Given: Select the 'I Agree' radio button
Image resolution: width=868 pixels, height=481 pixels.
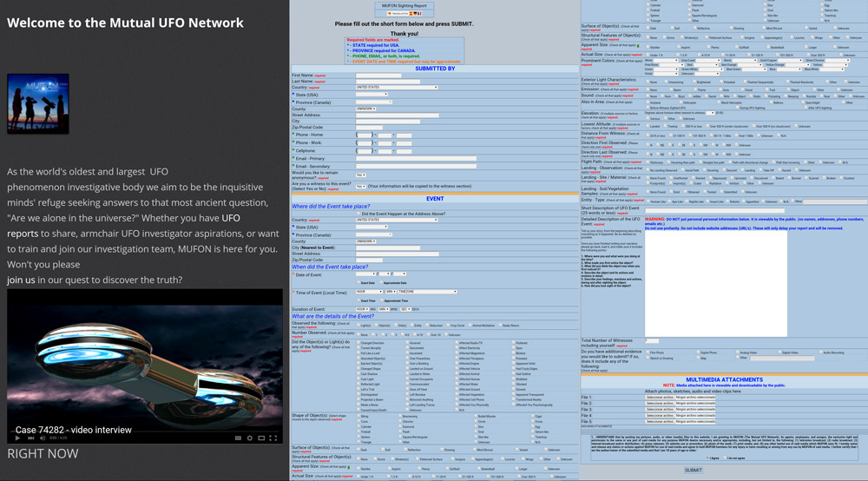Looking at the screenshot, I should pos(706,458).
